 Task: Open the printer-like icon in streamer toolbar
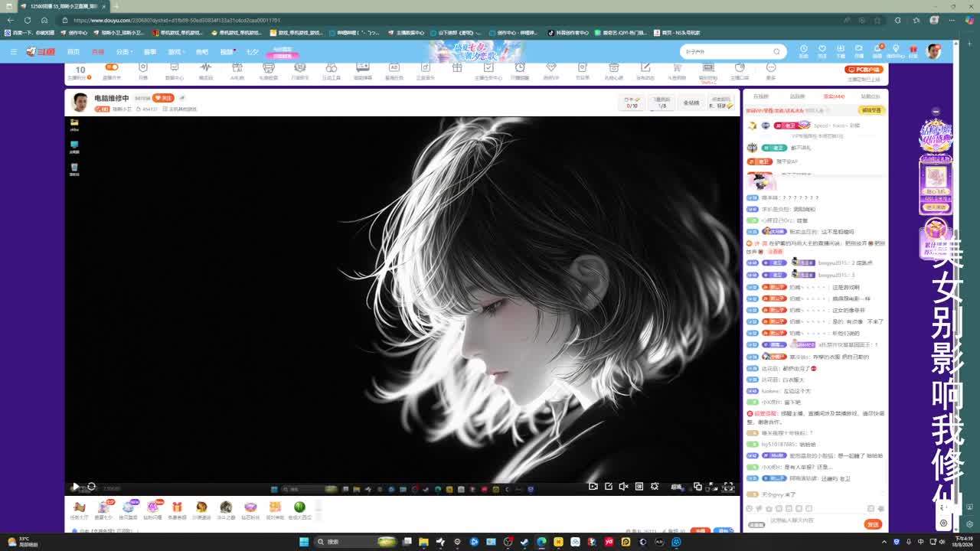click(x=269, y=67)
